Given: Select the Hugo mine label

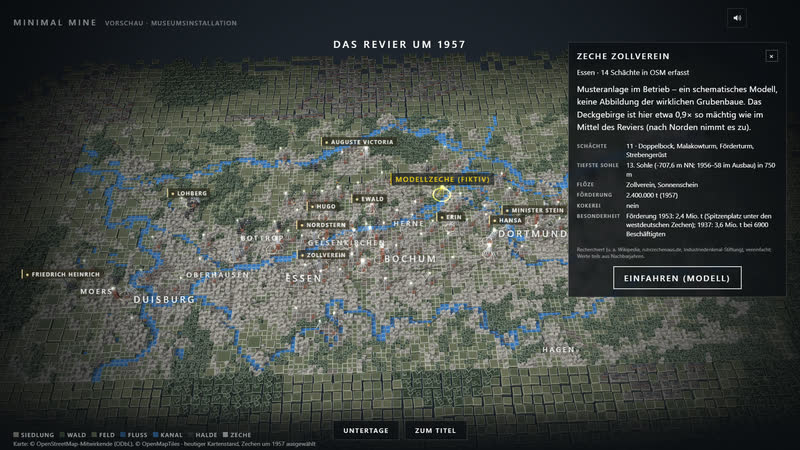Looking at the screenshot, I should tap(322, 207).
